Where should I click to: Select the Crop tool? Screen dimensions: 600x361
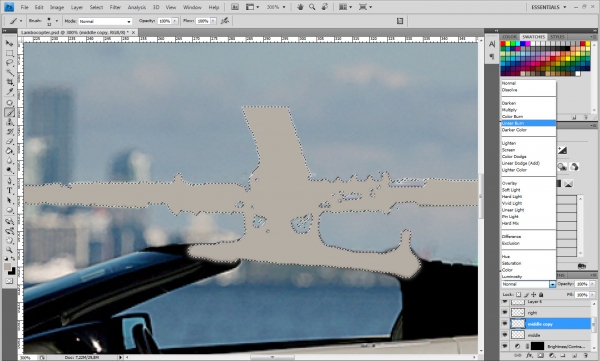(x=9, y=82)
